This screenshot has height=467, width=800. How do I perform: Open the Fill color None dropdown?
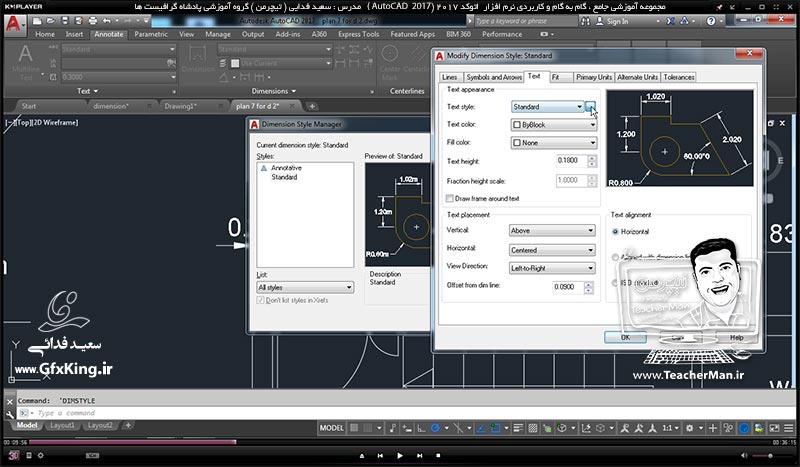(554, 142)
